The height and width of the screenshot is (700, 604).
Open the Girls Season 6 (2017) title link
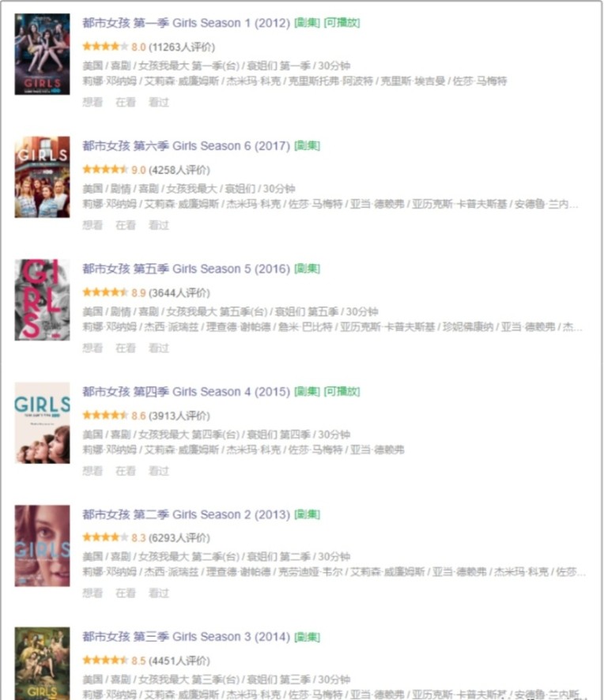[x=187, y=146]
